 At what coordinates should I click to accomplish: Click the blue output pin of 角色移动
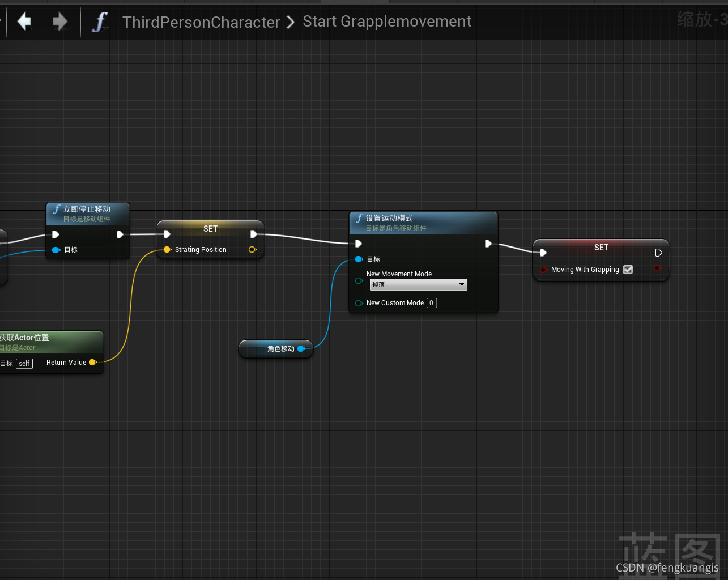pos(301,349)
